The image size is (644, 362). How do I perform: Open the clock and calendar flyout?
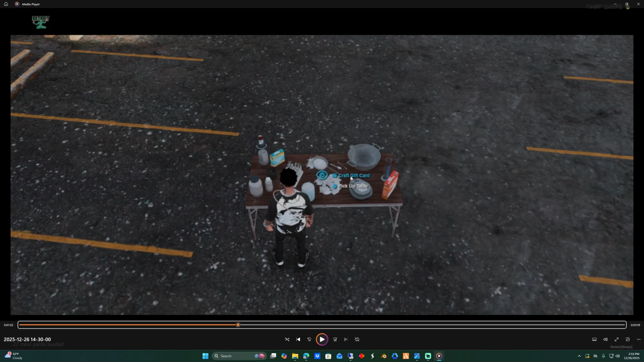[x=632, y=356]
